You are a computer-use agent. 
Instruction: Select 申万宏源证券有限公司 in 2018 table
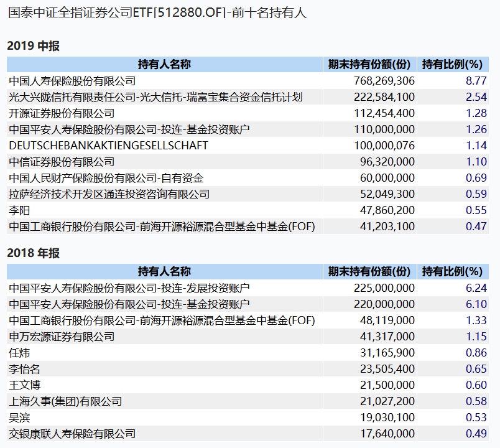(x=62, y=337)
